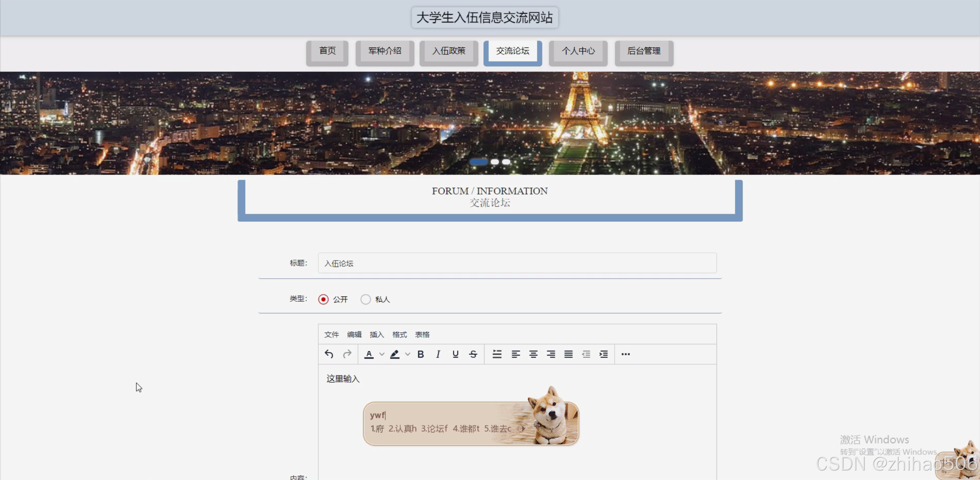The image size is (980, 480).
Task: Open the more options ellipsis button
Action: coord(625,354)
